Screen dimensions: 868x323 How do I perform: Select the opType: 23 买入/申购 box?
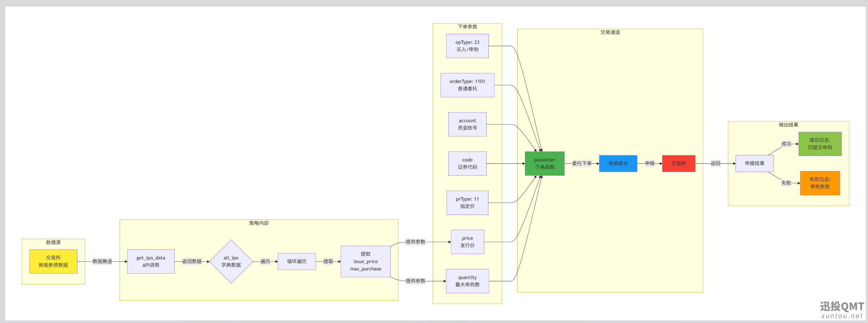click(467, 46)
